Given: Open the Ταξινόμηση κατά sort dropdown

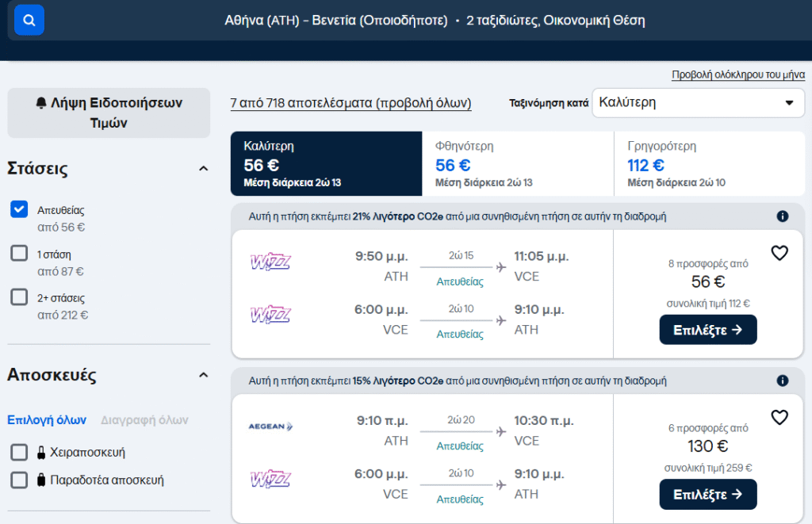Looking at the screenshot, I should coord(698,102).
